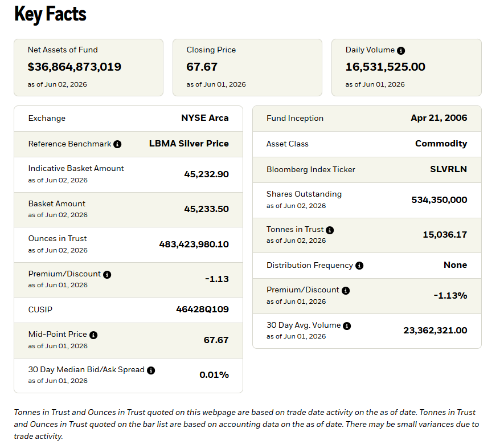Click the Basket Amount value 45,233.50
This screenshot has width=504, height=444.
click(206, 209)
